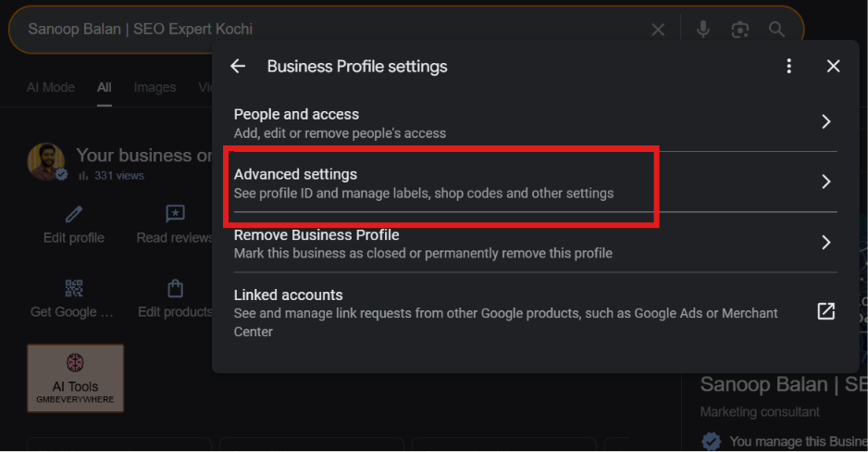The image size is (868, 452).
Task: Expand the Remove Business Profile chevron
Action: coord(826,243)
